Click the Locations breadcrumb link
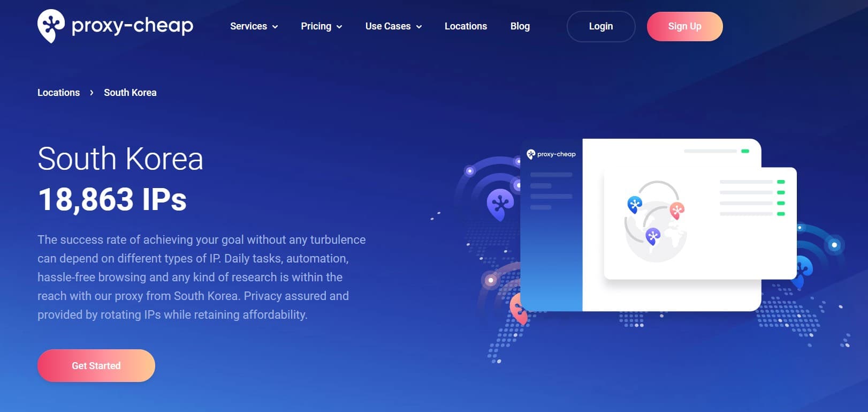Image resolution: width=868 pixels, height=412 pixels. coord(58,93)
